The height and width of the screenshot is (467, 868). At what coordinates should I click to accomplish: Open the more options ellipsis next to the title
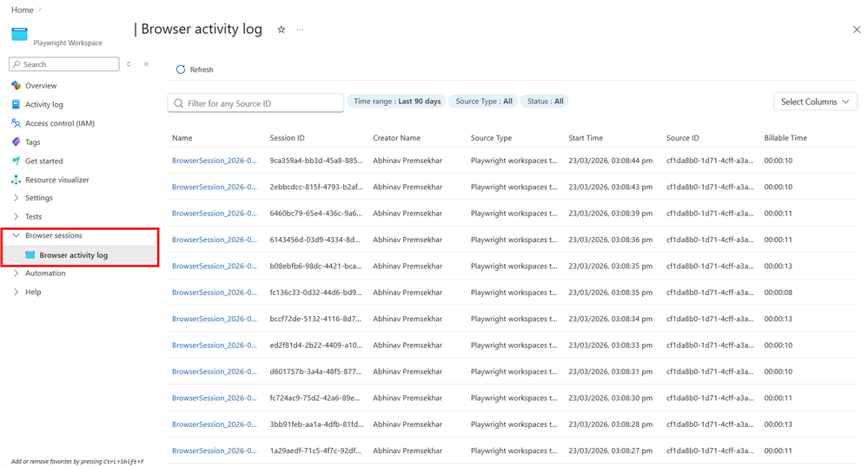[300, 30]
